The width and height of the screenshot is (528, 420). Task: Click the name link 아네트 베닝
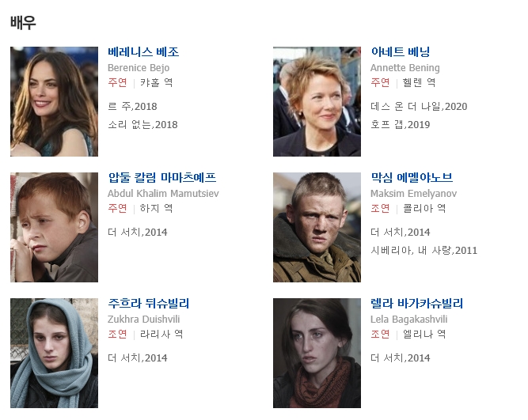[401, 52]
